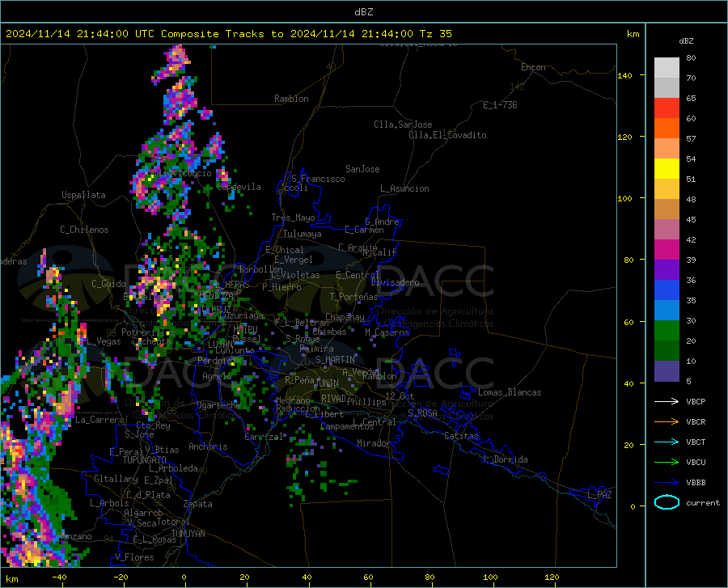Click the SanJose locality label
728x588 pixels.
(x=362, y=169)
